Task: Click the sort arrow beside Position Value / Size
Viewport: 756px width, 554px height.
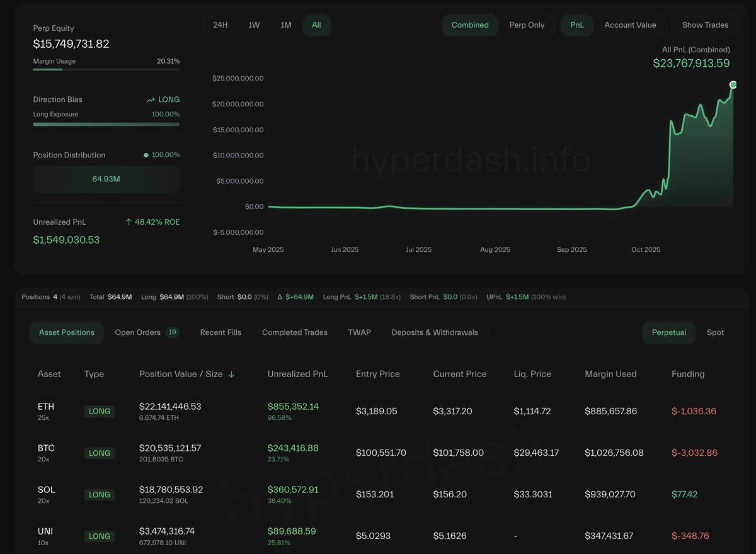Action: coord(231,374)
